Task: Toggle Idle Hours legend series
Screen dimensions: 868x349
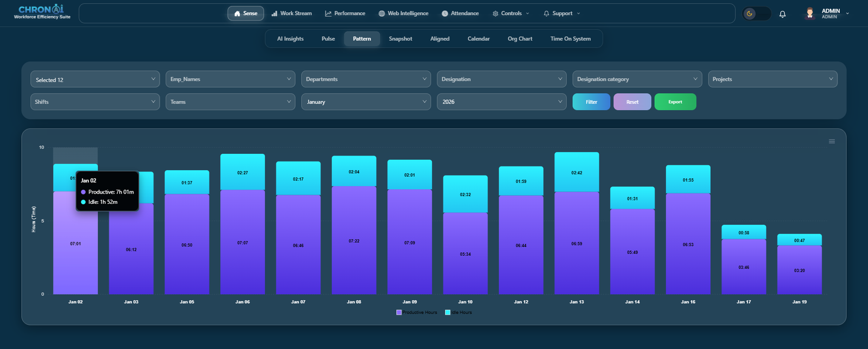Action: (x=458, y=313)
